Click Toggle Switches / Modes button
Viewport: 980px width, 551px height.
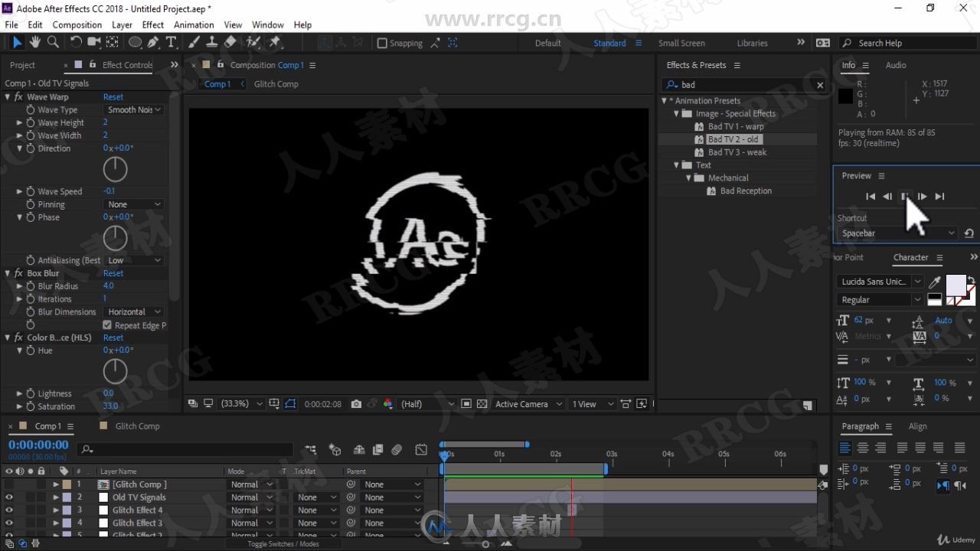(x=283, y=544)
